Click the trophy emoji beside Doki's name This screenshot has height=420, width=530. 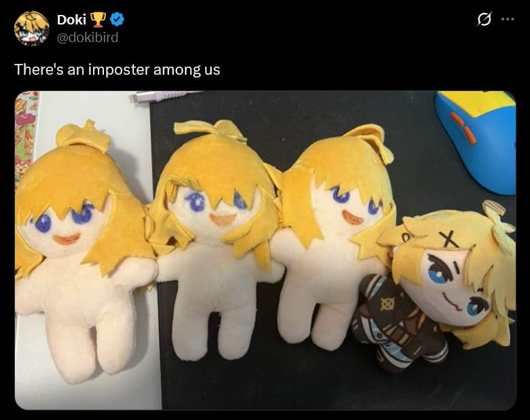[x=98, y=20]
